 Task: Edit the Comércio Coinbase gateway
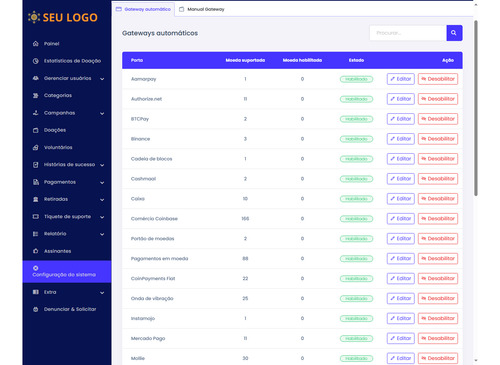[401, 219]
